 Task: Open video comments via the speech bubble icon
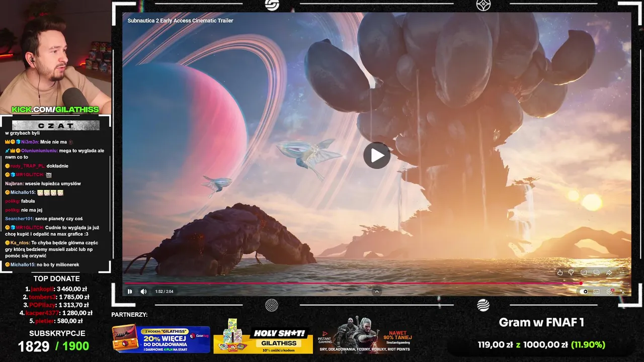[584, 273]
